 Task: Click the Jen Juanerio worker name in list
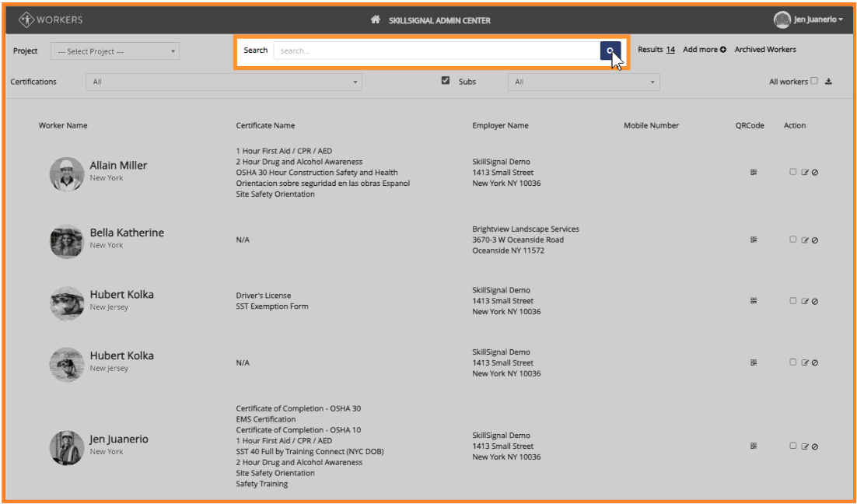pos(119,439)
